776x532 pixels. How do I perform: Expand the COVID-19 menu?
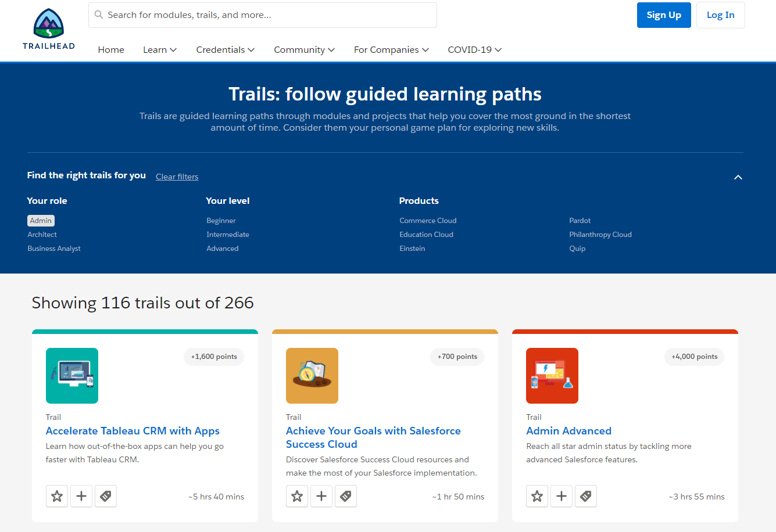tap(475, 50)
